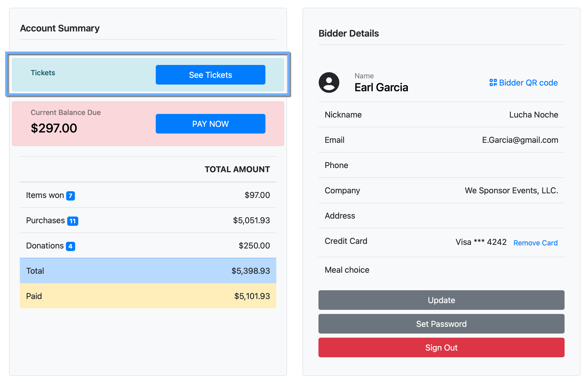The width and height of the screenshot is (588, 382).
Task: Click the Items won count badge
Action: (70, 196)
